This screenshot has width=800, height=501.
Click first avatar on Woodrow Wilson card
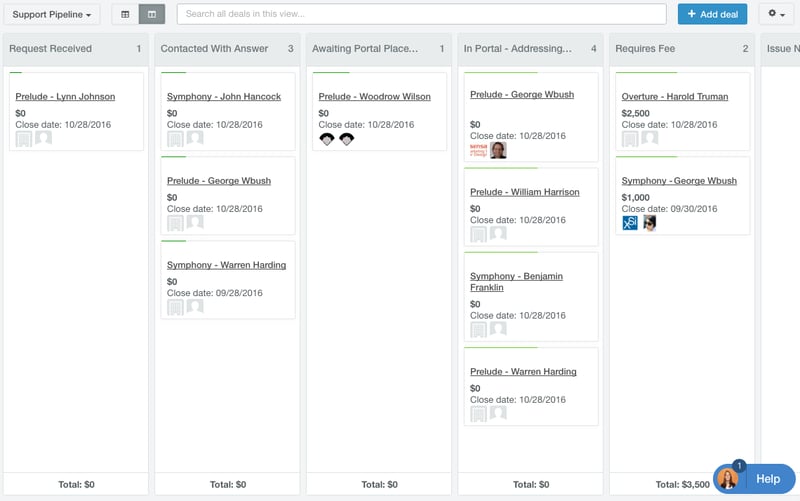(327, 139)
